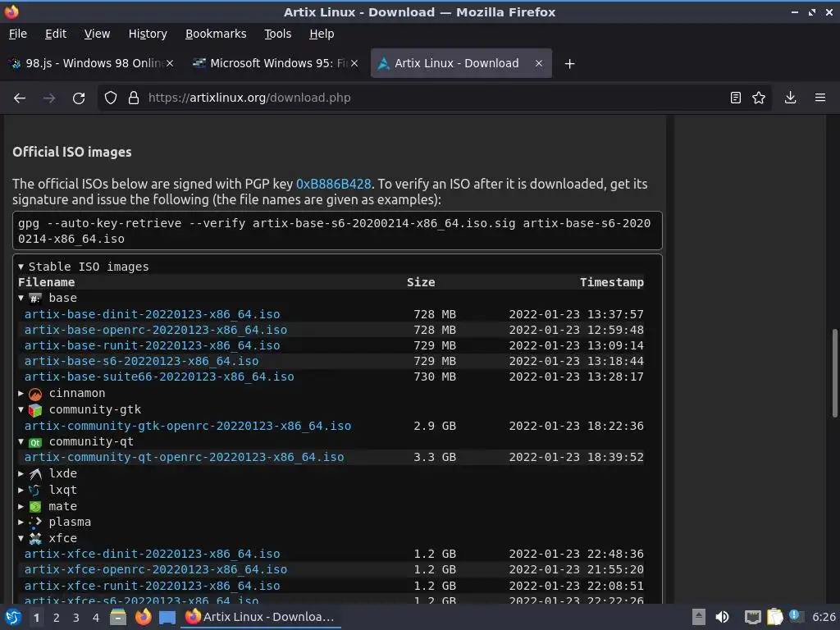This screenshot has width=840, height=630.
Task: Expand the cinnamon group
Action: click(21, 394)
